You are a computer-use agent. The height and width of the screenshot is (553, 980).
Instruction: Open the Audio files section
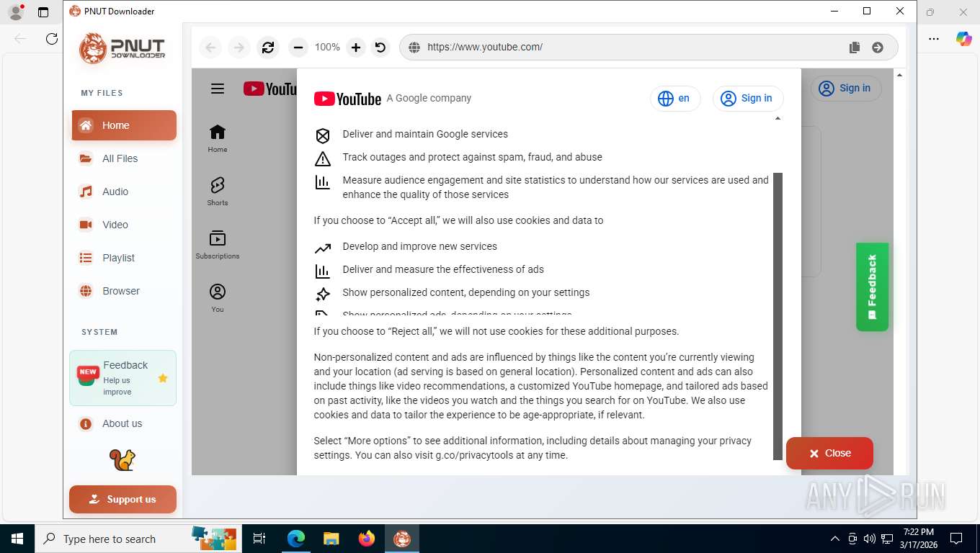click(124, 192)
